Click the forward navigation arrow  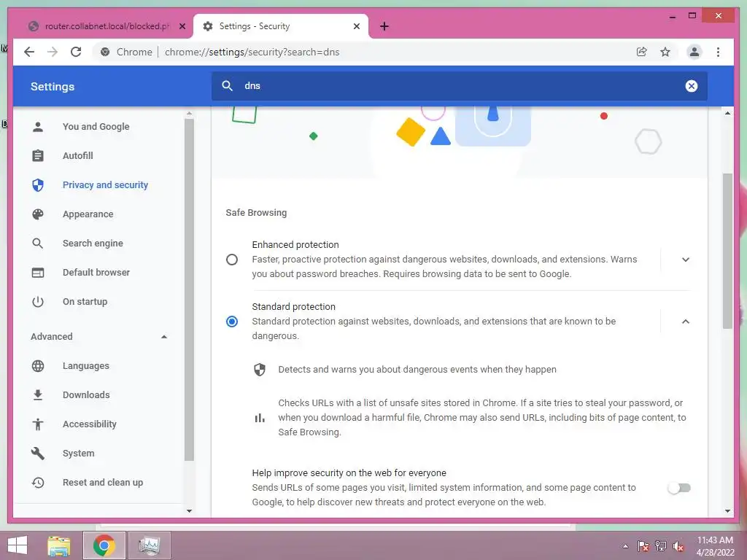point(53,52)
